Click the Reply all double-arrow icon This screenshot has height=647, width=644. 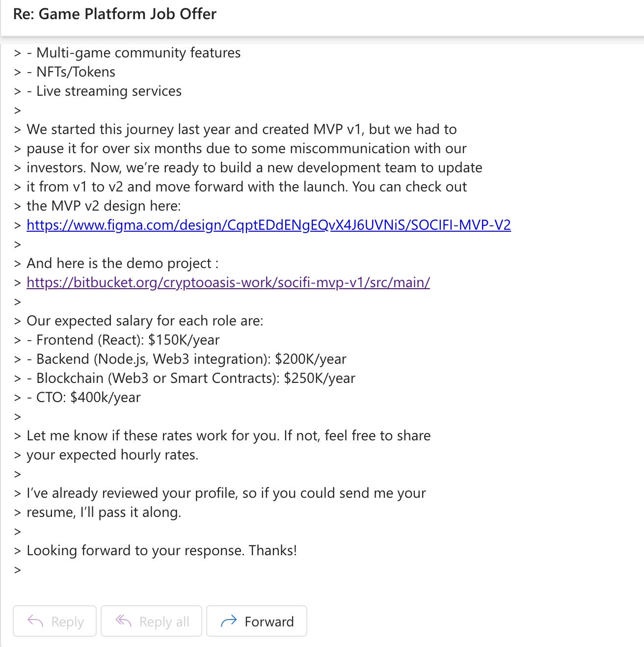click(x=123, y=621)
